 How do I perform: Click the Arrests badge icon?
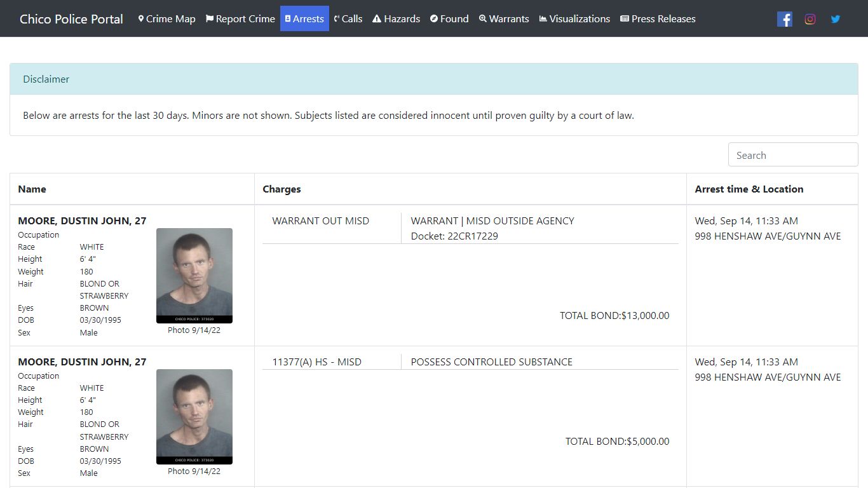(x=288, y=19)
